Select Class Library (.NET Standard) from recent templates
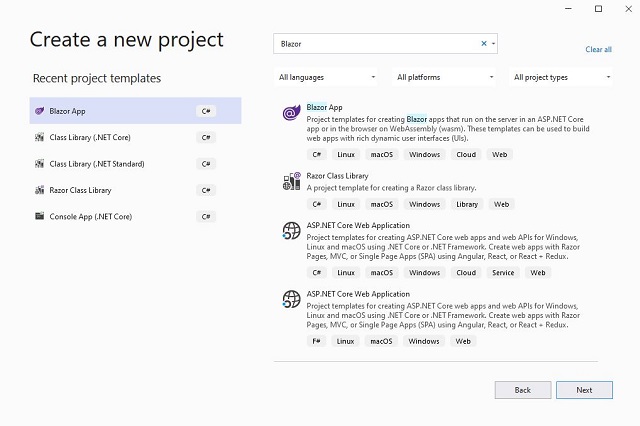Screen dimensions: 640x426 (x=136, y=164)
